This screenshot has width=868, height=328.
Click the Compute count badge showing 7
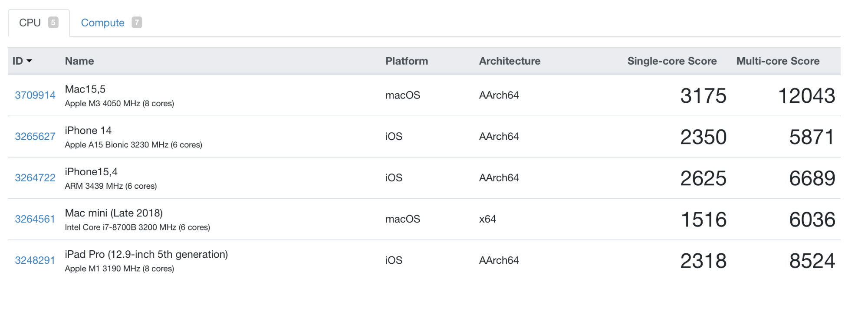point(137,23)
